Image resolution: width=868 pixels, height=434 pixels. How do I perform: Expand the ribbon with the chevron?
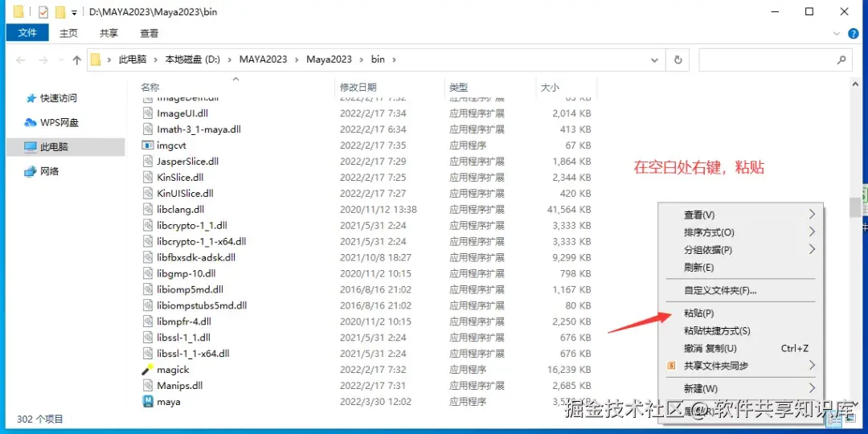(x=837, y=34)
